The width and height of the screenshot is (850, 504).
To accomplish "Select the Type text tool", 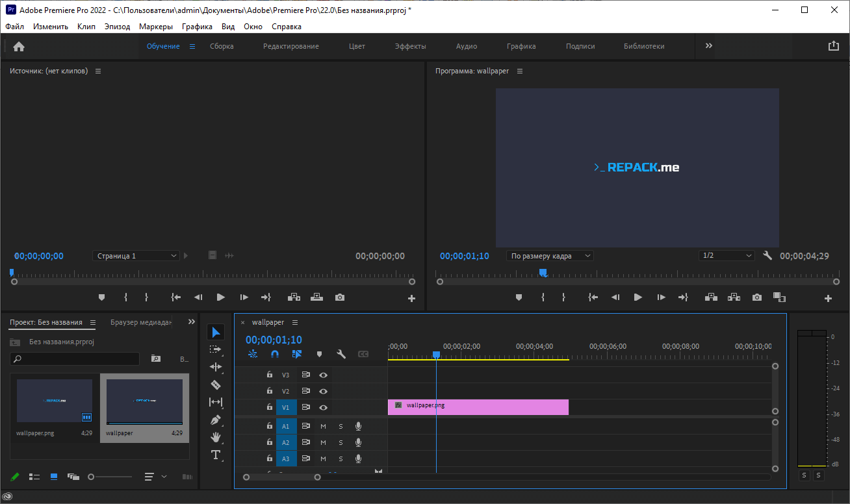I will [x=216, y=455].
